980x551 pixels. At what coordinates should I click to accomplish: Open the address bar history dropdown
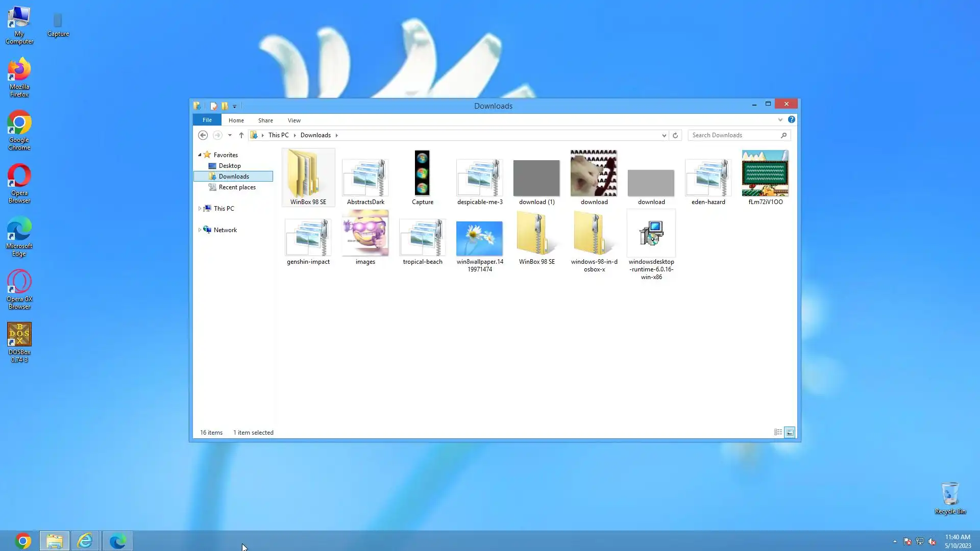(664, 135)
